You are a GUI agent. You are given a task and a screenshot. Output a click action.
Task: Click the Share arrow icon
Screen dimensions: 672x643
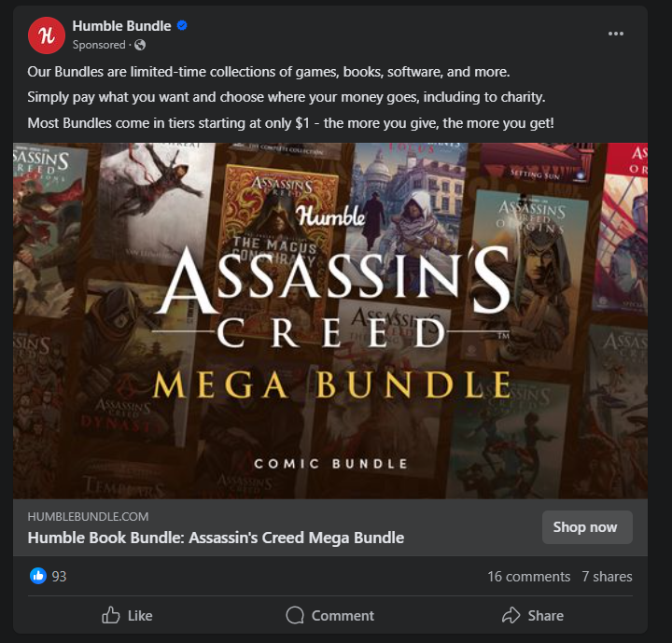coord(511,615)
